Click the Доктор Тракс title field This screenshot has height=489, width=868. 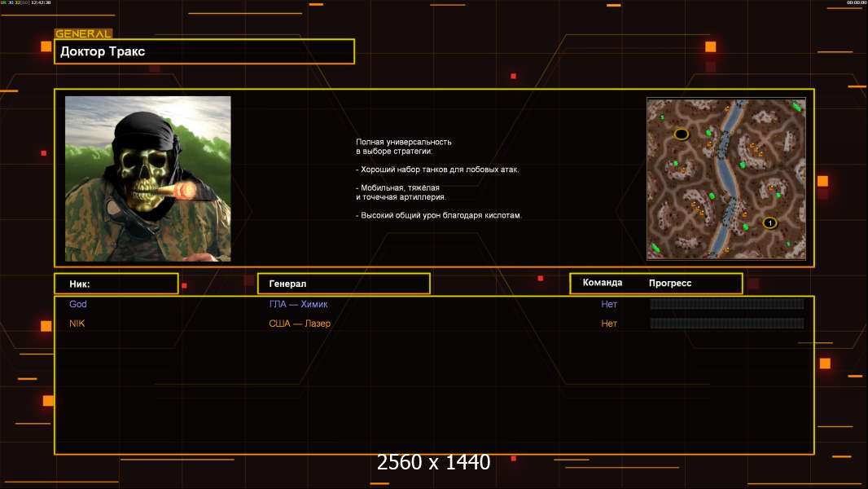point(204,51)
